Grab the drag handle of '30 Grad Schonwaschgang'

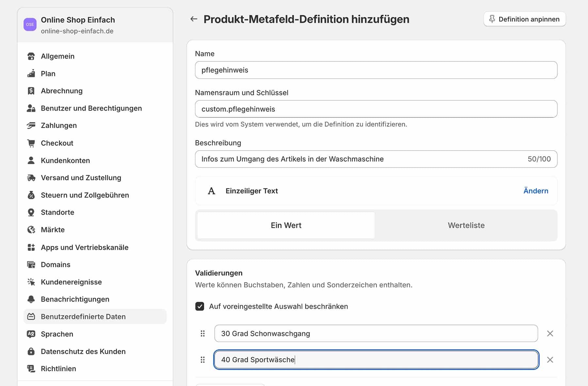point(203,333)
